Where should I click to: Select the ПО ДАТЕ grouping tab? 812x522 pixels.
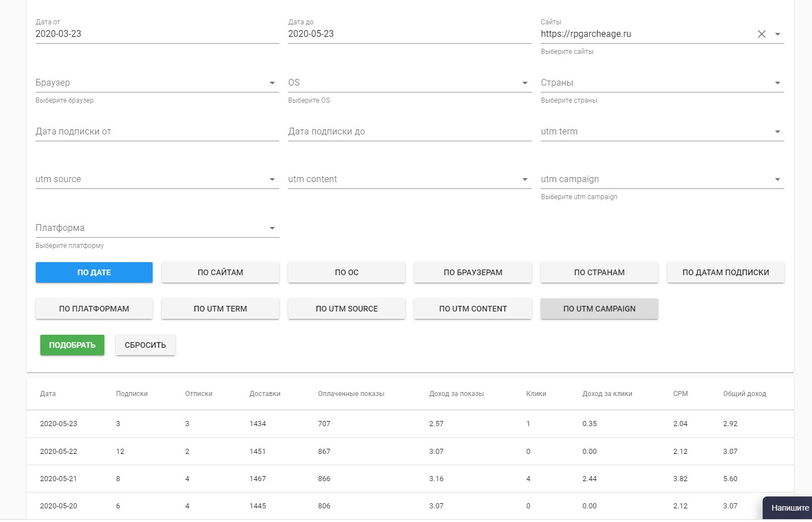coord(94,272)
